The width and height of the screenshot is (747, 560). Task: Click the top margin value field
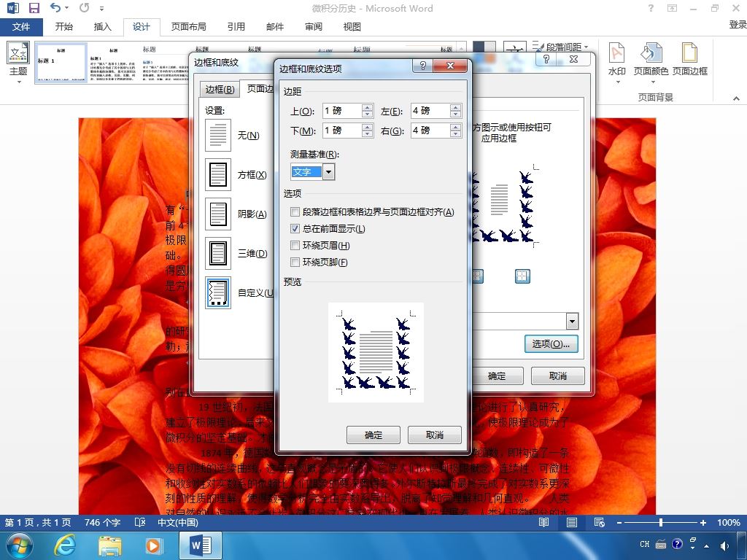[x=342, y=111]
